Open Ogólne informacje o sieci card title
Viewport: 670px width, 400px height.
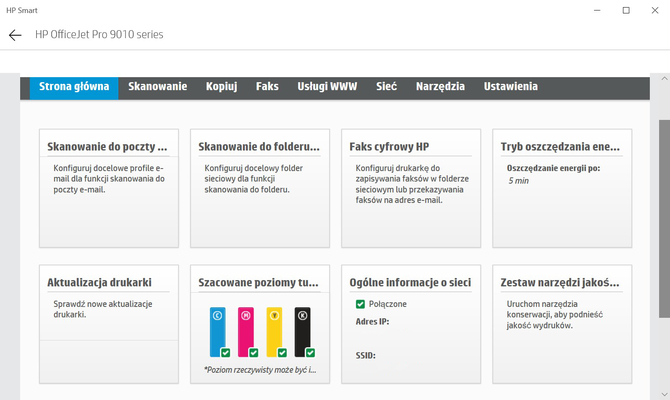410,283
